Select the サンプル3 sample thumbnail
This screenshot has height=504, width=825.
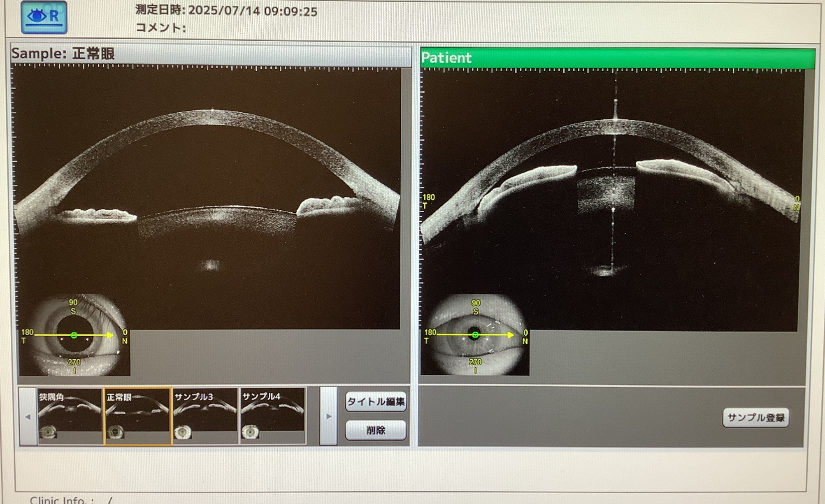(205, 416)
